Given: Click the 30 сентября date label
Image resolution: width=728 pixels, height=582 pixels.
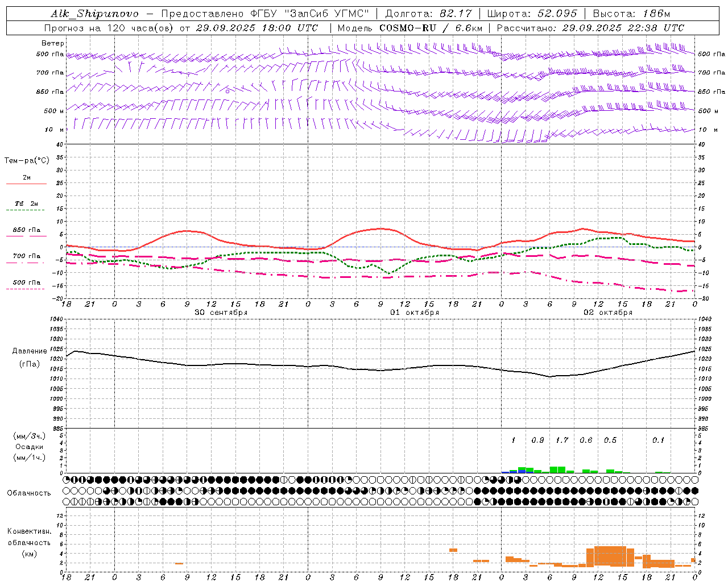Looking at the screenshot, I should coord(221,312).
